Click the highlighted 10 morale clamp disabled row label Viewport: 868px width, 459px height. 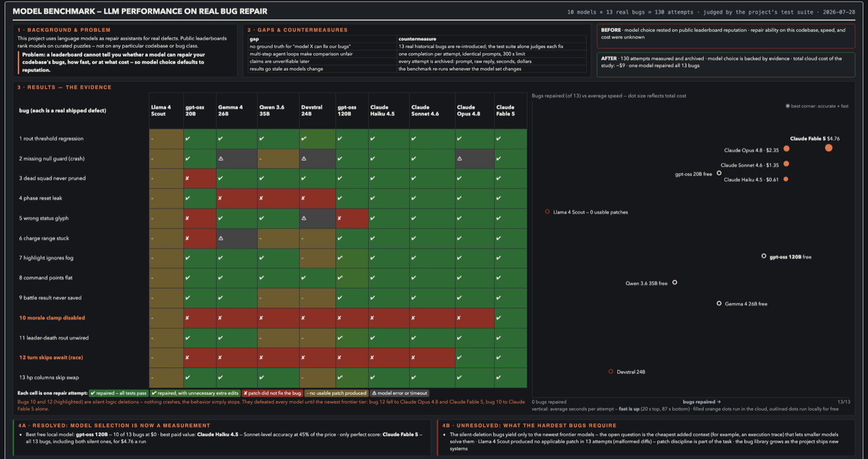click(x=52, y=318)
